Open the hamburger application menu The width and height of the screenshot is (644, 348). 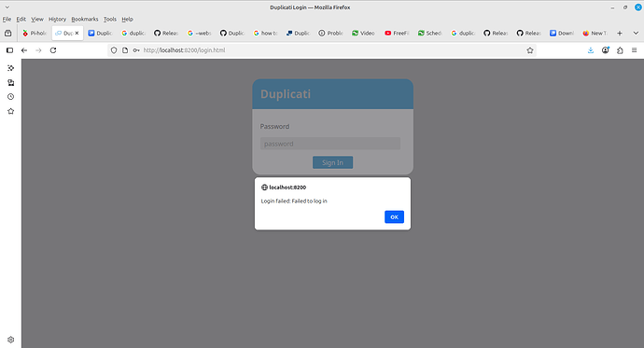(634, 50)
